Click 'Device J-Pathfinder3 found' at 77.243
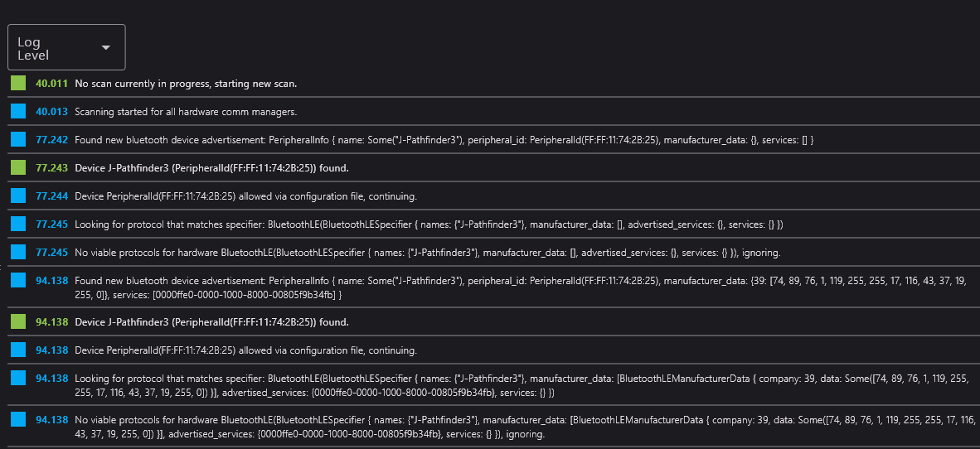This screenshot has width=980, height=449. tap(212, 169)
